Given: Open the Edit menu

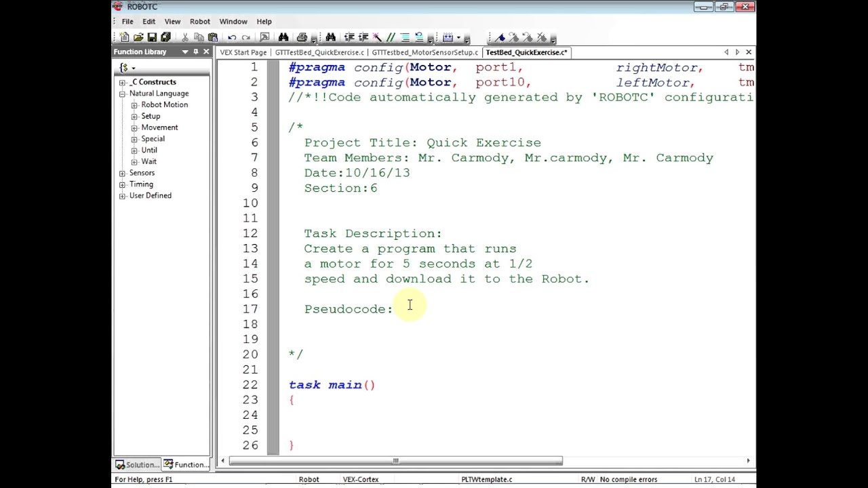Looking at the screenshot, I should (149, 22).
